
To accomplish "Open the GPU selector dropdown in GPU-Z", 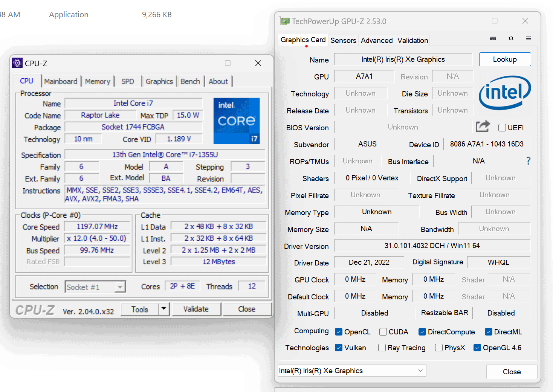I will (x=352, y=371).
